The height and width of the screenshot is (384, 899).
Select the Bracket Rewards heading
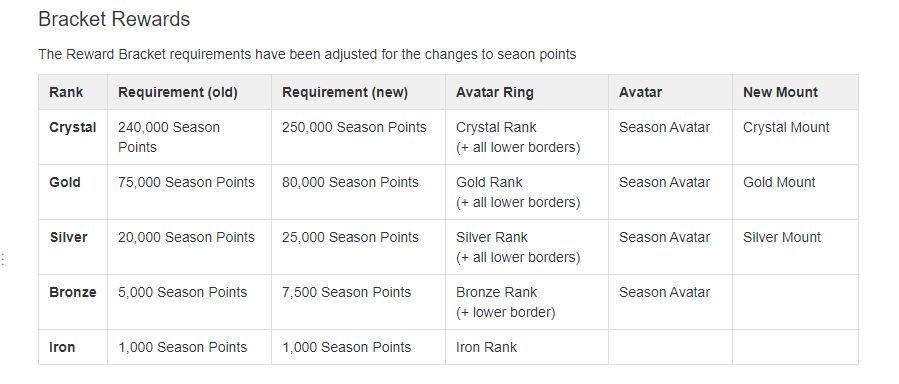click(x=114, y=19)
